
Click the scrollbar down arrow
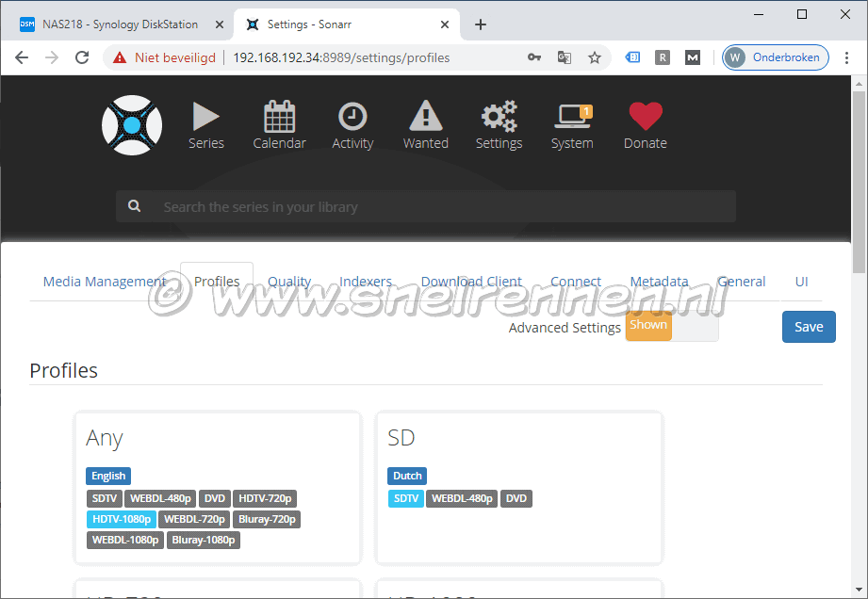coord(859,590)
